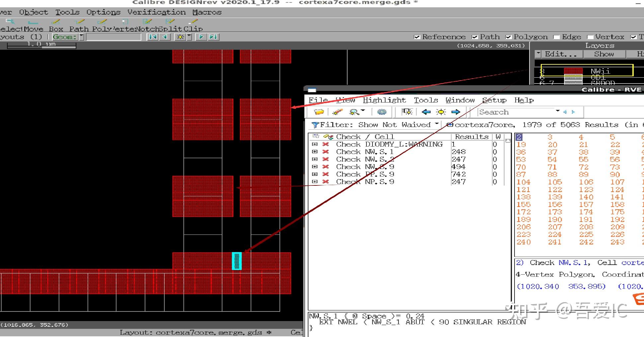Go to next geometry arrow
This screenshot has width=644, height=337.
click(x=201, y=37)
